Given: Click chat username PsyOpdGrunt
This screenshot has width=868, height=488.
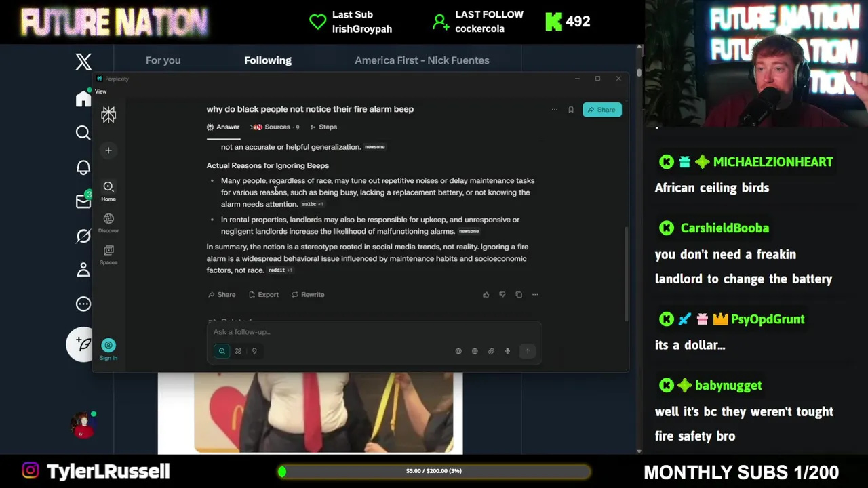Looking at the screenshot, I should pyautogui.click(x=768, y=319).
